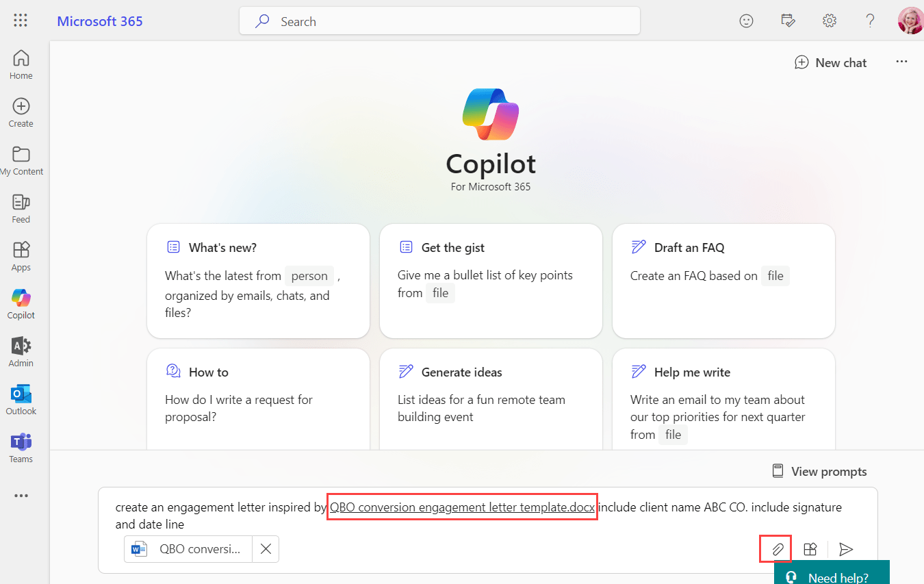Expand the sidebar ellipsis for more apps
The width and height of the screenshot is (924, 584).
coord(21,496)
